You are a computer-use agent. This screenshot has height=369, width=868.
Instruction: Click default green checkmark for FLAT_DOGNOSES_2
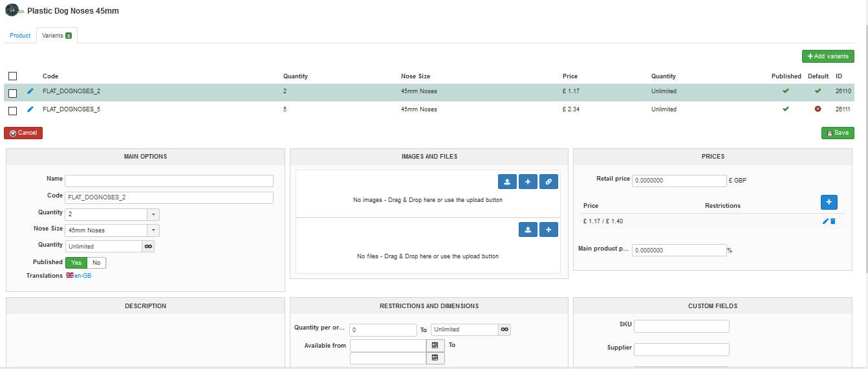click(x=818, y=91)
